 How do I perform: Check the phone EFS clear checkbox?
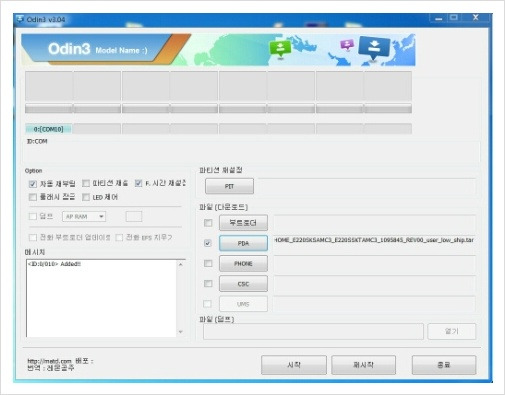(x=119, y=237)
